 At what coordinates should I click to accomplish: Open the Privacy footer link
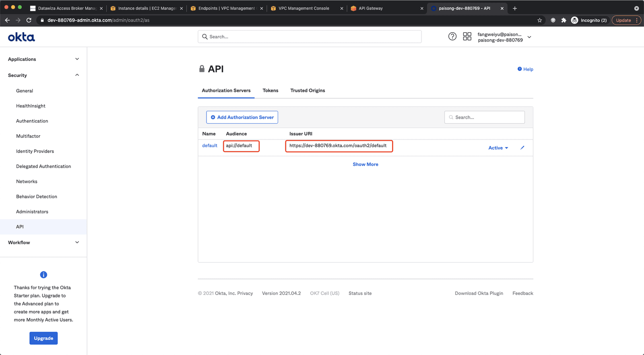click(x=245, y=293)
